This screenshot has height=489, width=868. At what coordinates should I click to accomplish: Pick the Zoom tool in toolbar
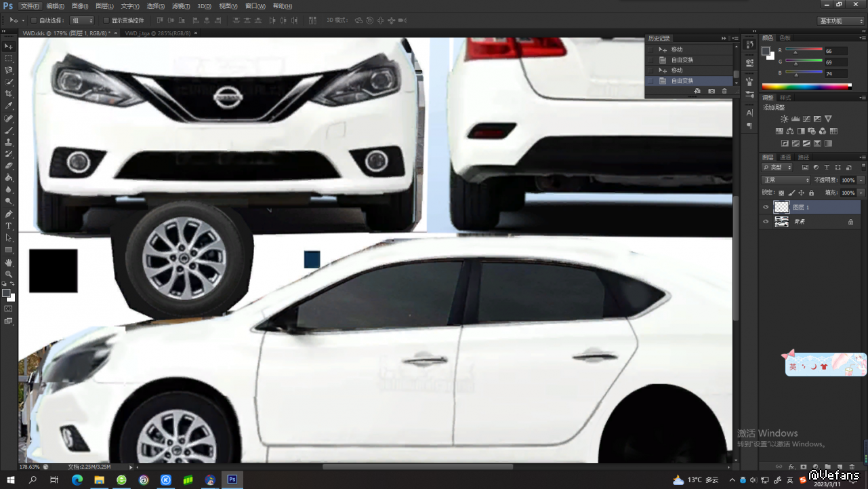pos(9,274)
